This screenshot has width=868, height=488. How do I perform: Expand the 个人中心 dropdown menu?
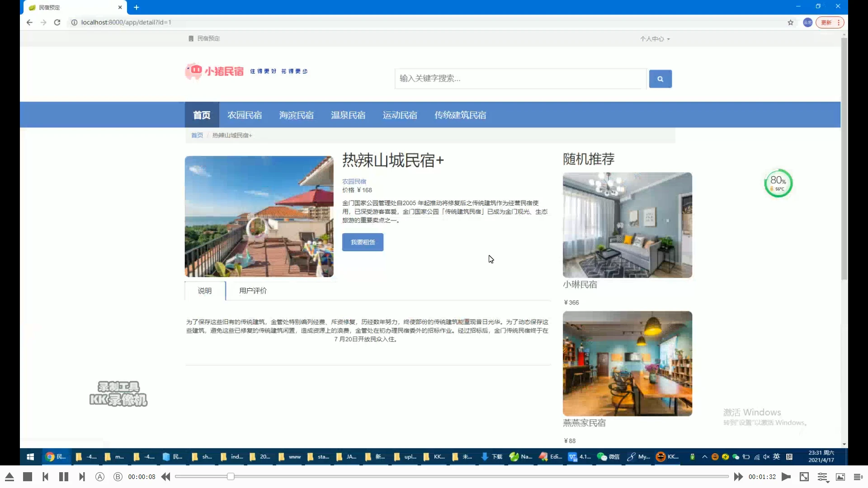click(655, 39)
